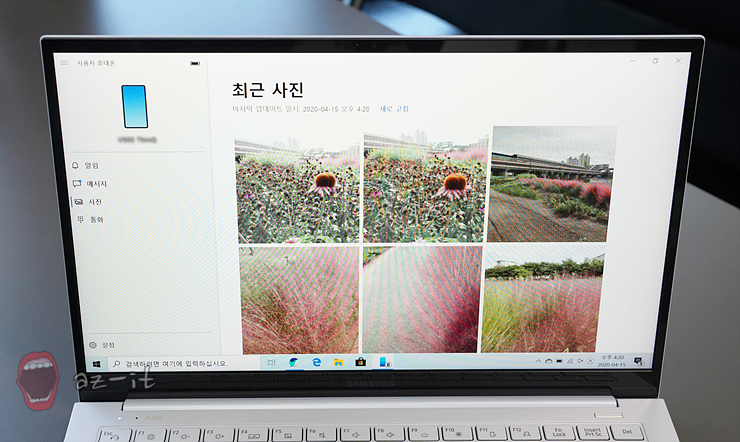Click the blue phone device image

click(x=135, y=107)
